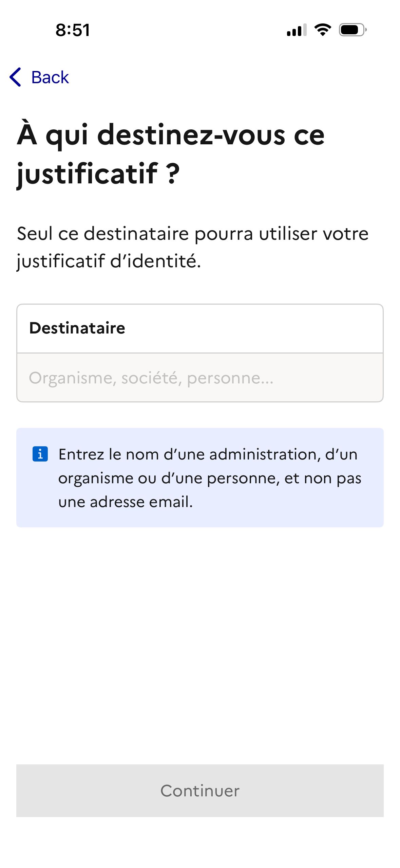Click "Seul ce destinataire pourra utiliser votre" line
The image size is (400, 868).
[x=192, y=234]
